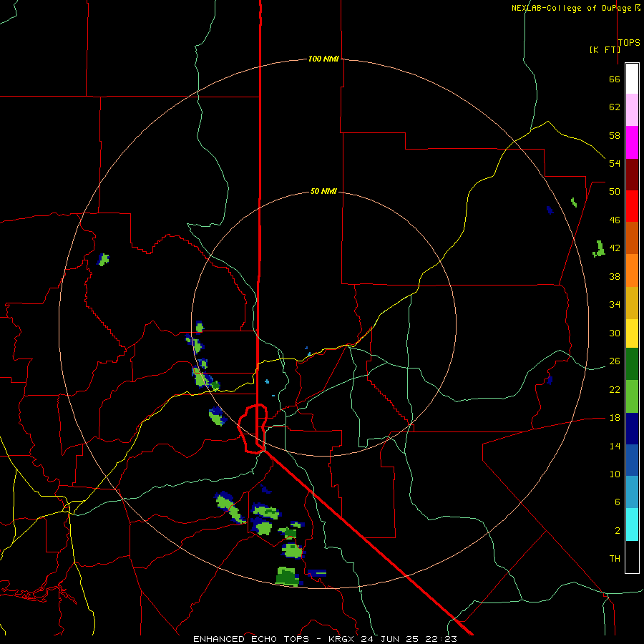Screen dimensions: 644x644
Task: Click the "100 NMI" range ring label
Action: pos(323,59)
